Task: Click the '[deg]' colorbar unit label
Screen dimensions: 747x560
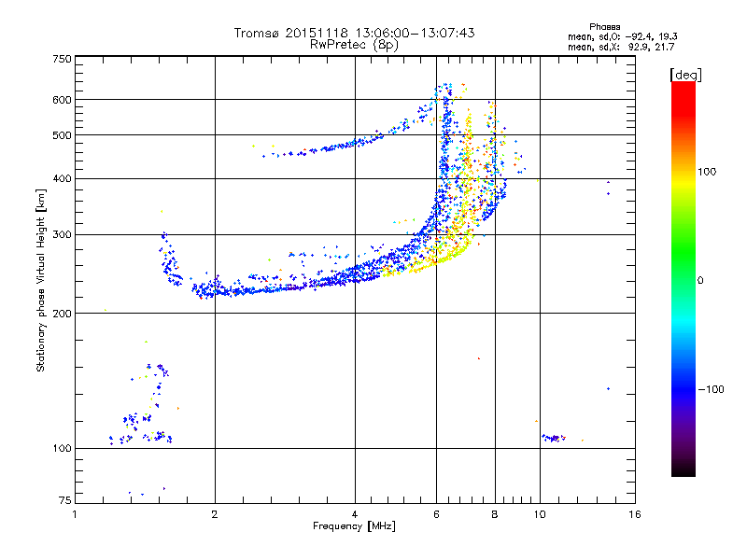Action: 685,75
